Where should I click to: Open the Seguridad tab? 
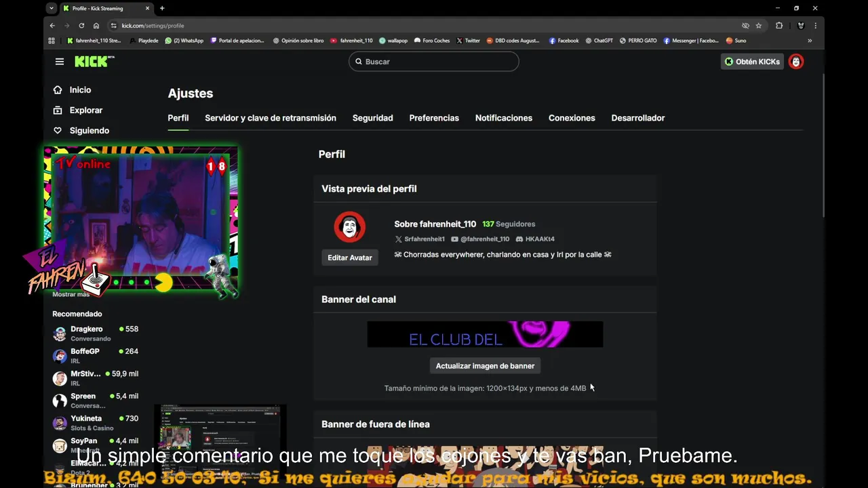coord(372,118)
